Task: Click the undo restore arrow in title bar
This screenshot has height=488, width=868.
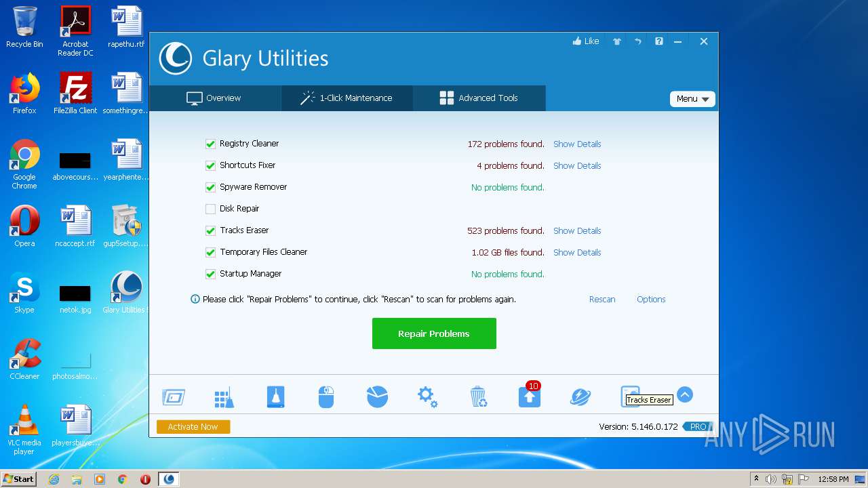Action: (x=638, y=41)
